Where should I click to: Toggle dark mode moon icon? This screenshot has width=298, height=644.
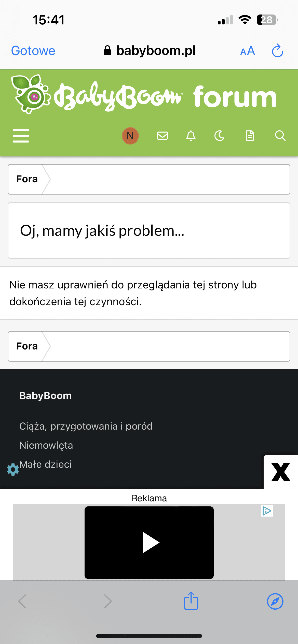tap(219, 136)
